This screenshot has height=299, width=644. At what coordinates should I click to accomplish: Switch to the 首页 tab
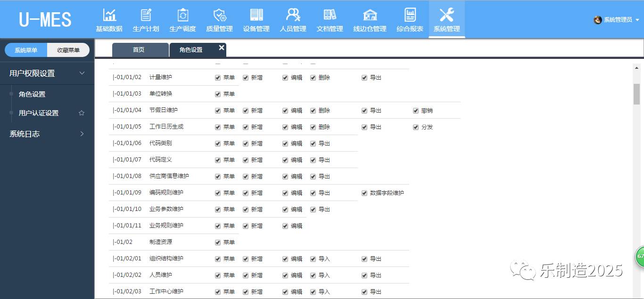tap(139, 50)
